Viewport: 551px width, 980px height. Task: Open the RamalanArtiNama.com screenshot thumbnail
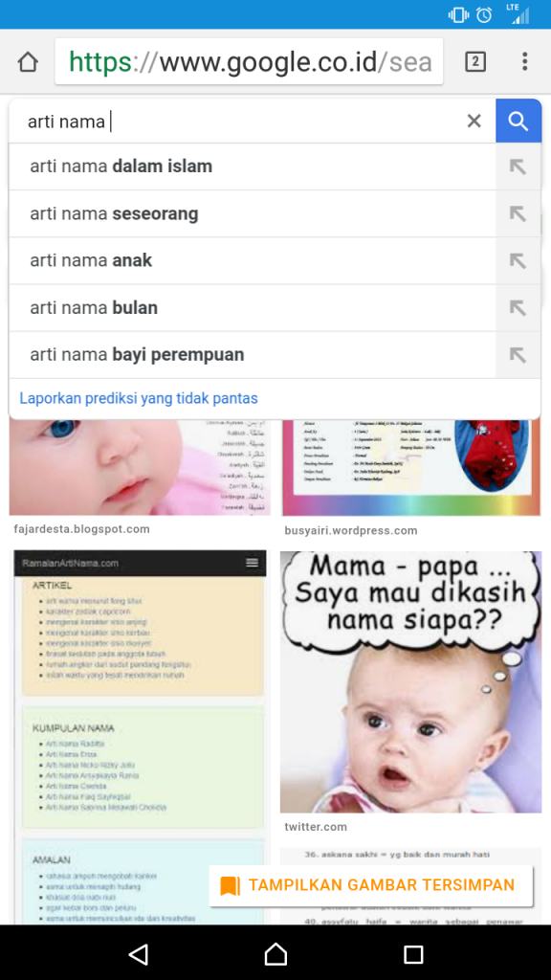pos(140,738)
